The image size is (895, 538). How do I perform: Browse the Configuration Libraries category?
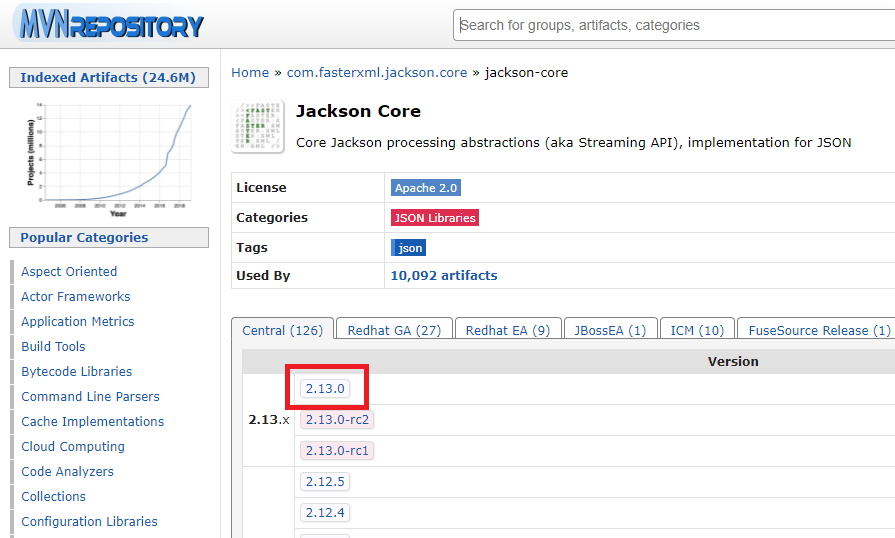tap(90, 521)
